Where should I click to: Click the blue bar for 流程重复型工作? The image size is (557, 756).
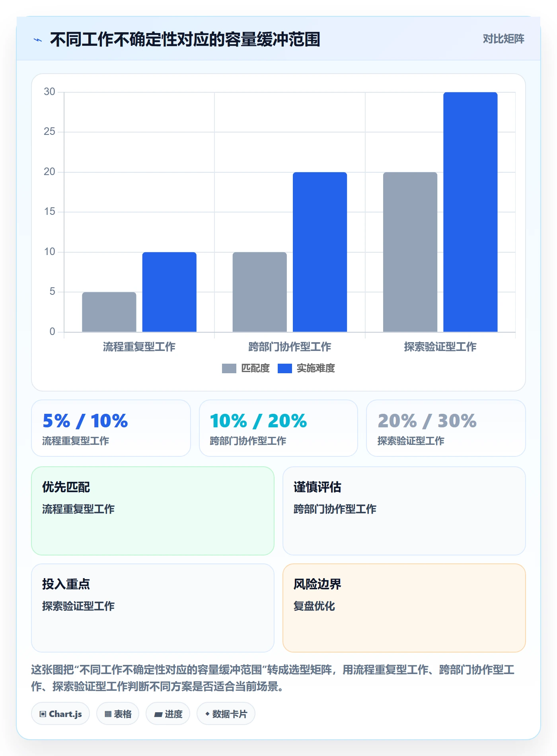tap(169, 292)
